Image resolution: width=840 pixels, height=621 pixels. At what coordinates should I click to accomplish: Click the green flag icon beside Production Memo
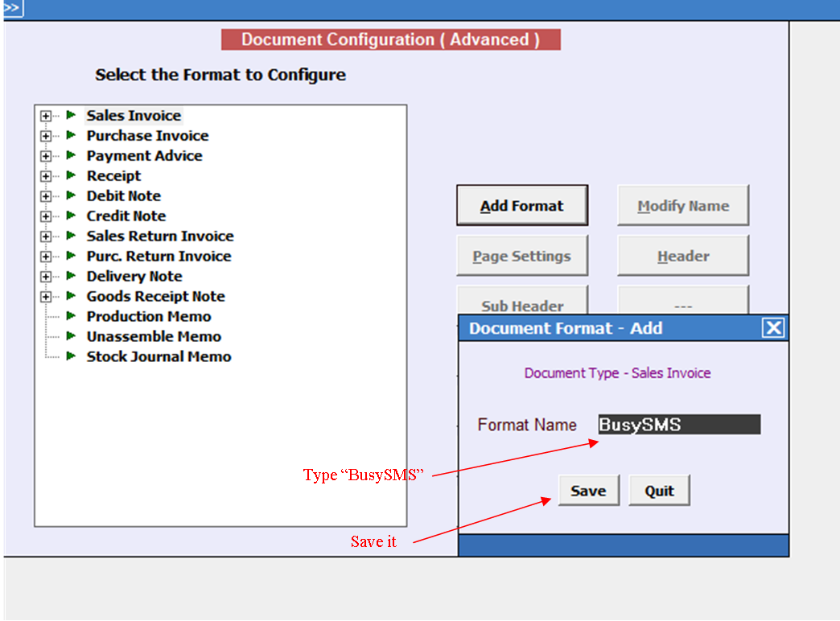click(71, 316)
